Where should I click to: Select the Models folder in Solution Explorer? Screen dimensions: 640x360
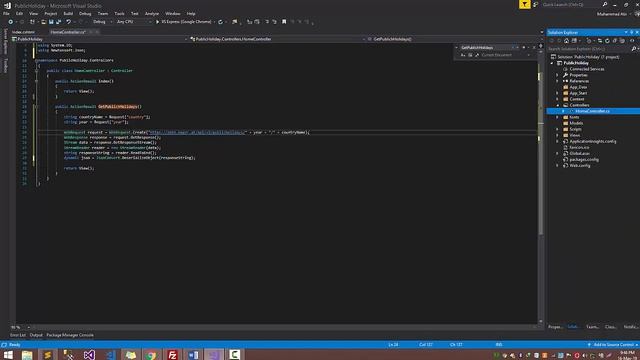pos(576,123)
